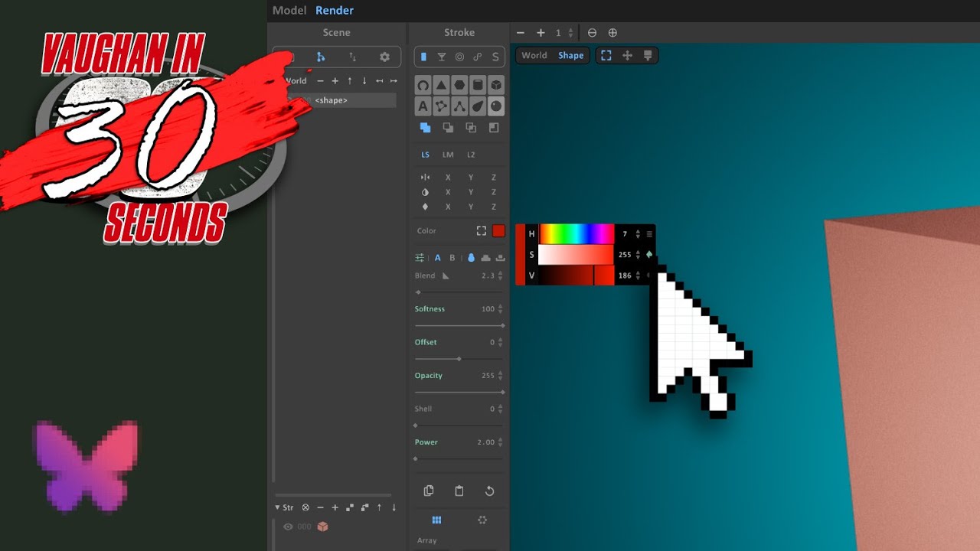
Task: Open the S tab in Stroke panel
Action: click(x=495, y=57)
